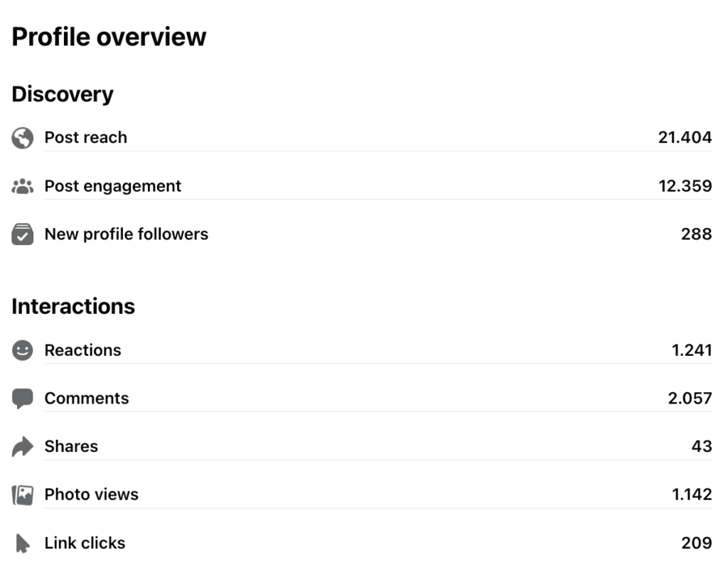Viewport: 728px width, 579px height.
Task: Select the checkmark icon for New profile followers
Action: point(22,234)
